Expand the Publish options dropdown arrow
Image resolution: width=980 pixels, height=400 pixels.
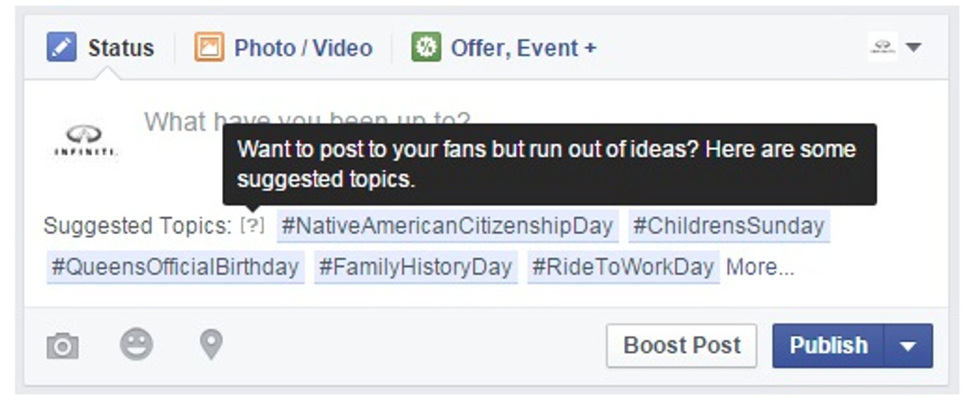tap(908, 346)
